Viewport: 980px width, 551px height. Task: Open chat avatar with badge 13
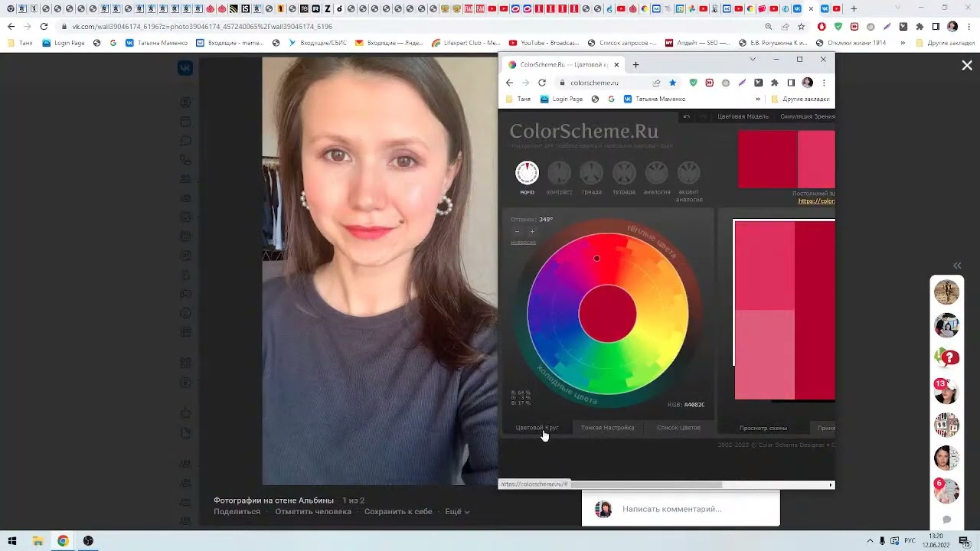pyautogui.click(x=947, y=391)
